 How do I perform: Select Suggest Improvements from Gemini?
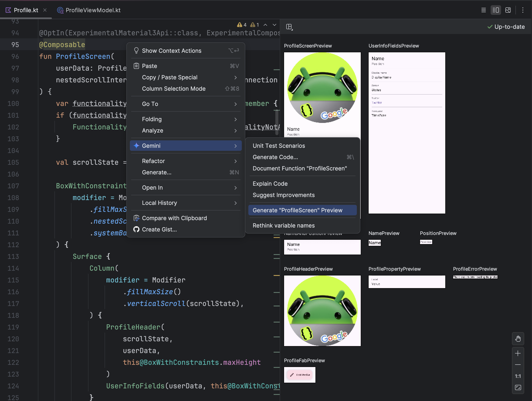(x=284, y=195)
